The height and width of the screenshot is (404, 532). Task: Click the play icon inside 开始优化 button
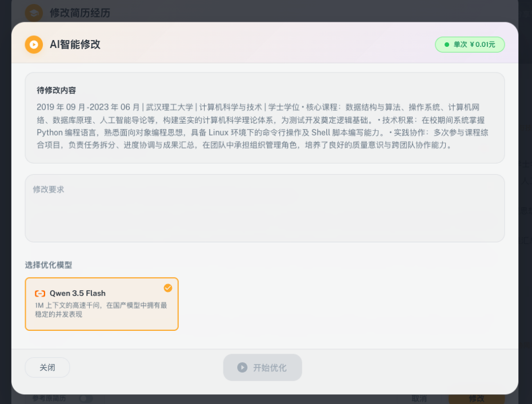pos(242,367)
